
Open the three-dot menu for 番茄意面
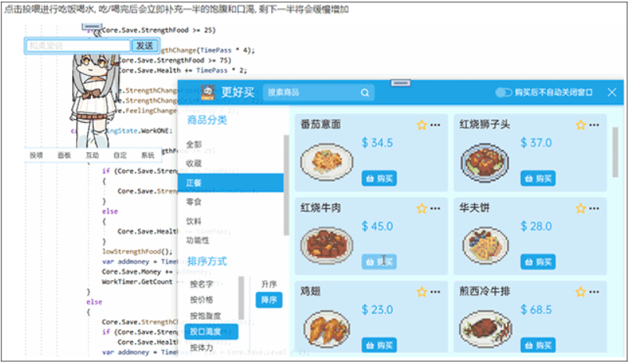(x=436, y=125)
